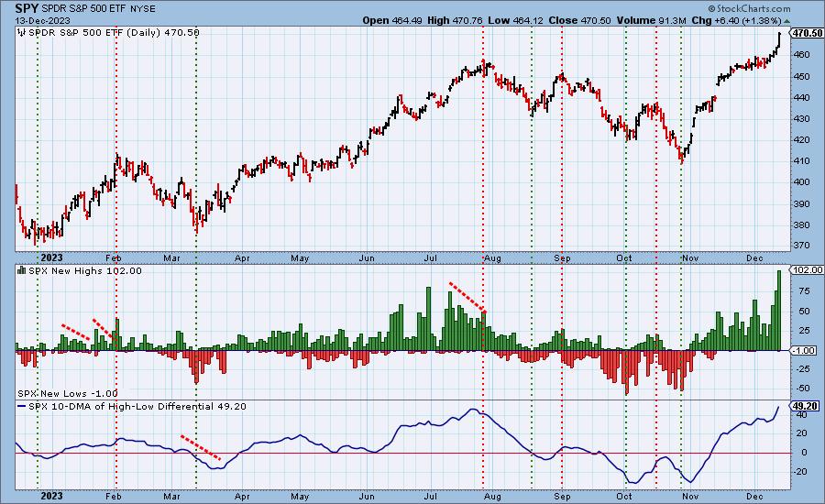This screenshot has width=825, height=504.
Task: Click the 2023 label under the SPY price panel
Action: point(51,257)
